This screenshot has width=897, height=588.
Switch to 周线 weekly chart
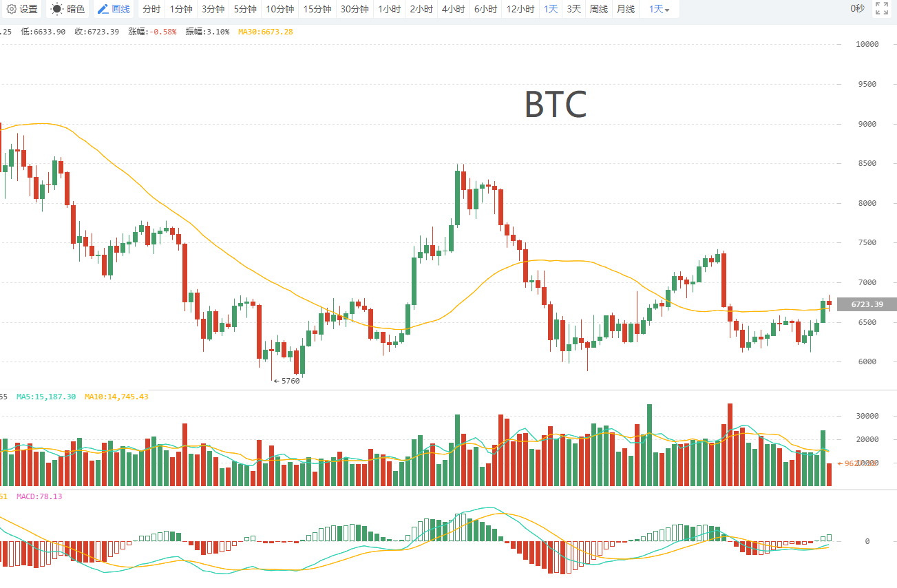tap(598, 10)
